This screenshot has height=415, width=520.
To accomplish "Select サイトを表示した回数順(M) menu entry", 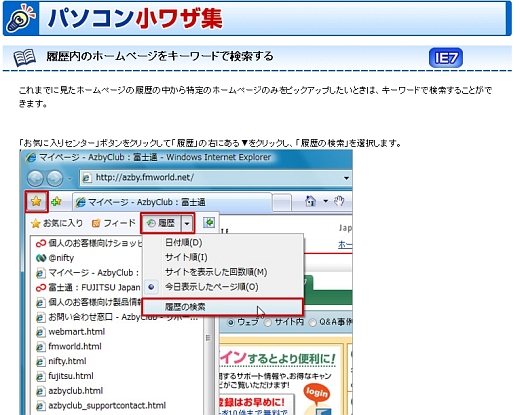I will [x=223, y=272].
